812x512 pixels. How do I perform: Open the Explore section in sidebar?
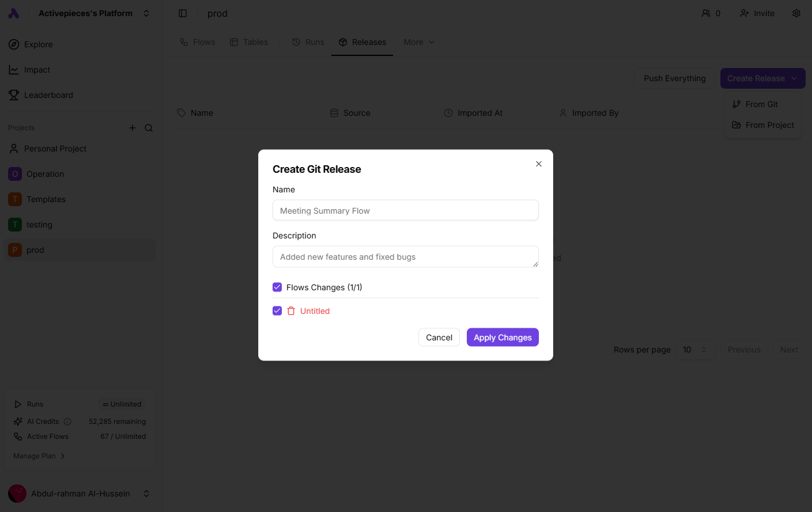[x=38, y=44]
